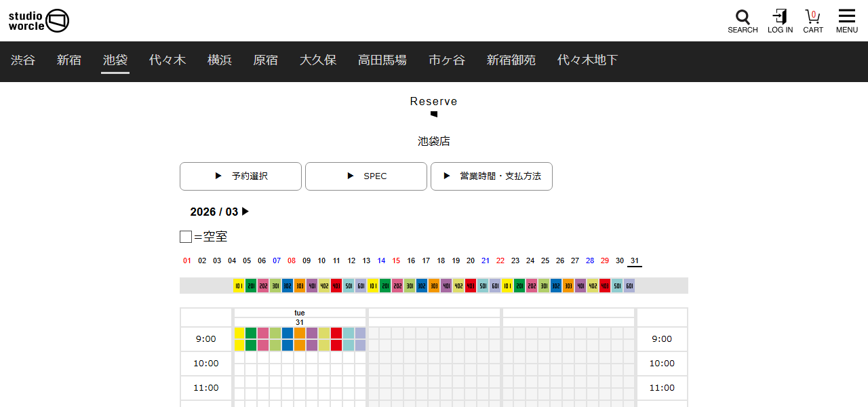Image resolution: width=868 pixels, height=407 pixels.
Task: Open the SPEC button
Action: coord(366,176)
